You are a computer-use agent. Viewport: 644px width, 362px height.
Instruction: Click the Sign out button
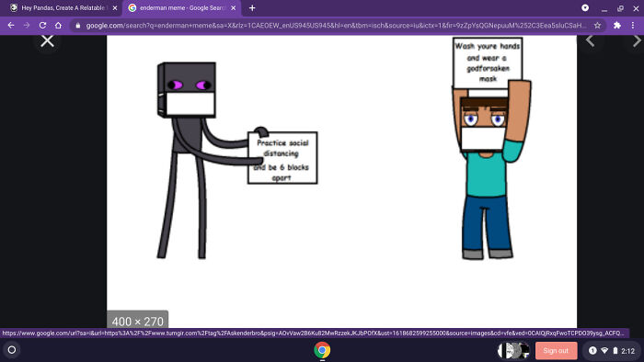tap(556, 351)
